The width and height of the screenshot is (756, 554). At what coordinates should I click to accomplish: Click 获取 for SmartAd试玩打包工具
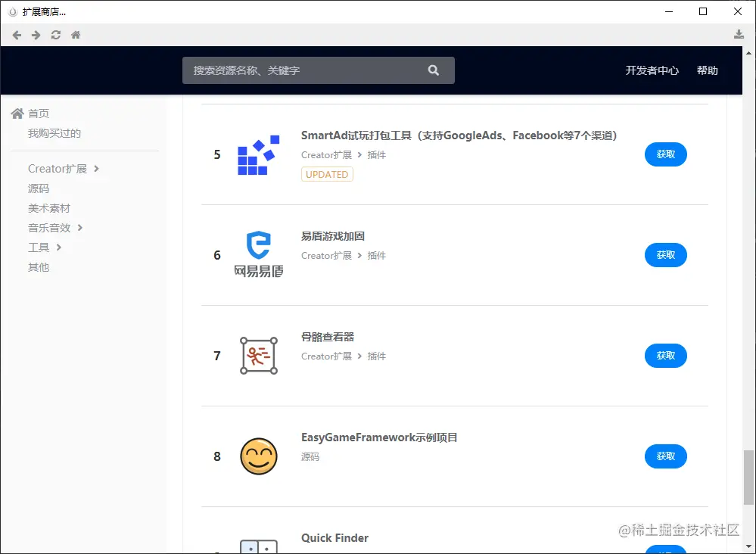tap(665, 154)
